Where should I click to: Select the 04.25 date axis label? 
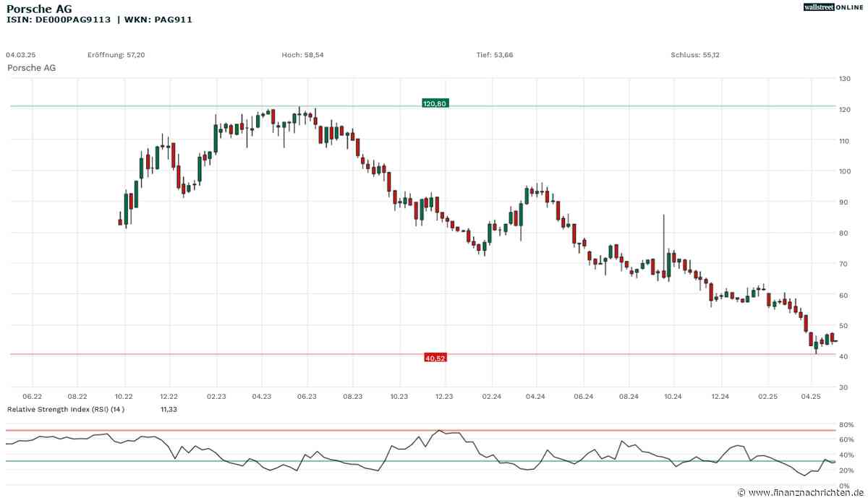pos(811,396)
